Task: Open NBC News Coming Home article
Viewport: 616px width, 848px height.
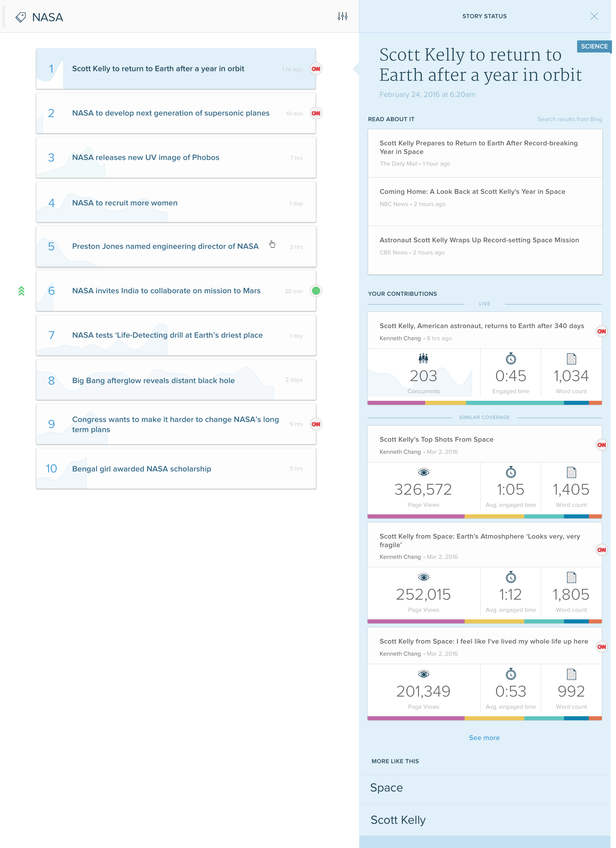Action: tap(472, 192)
